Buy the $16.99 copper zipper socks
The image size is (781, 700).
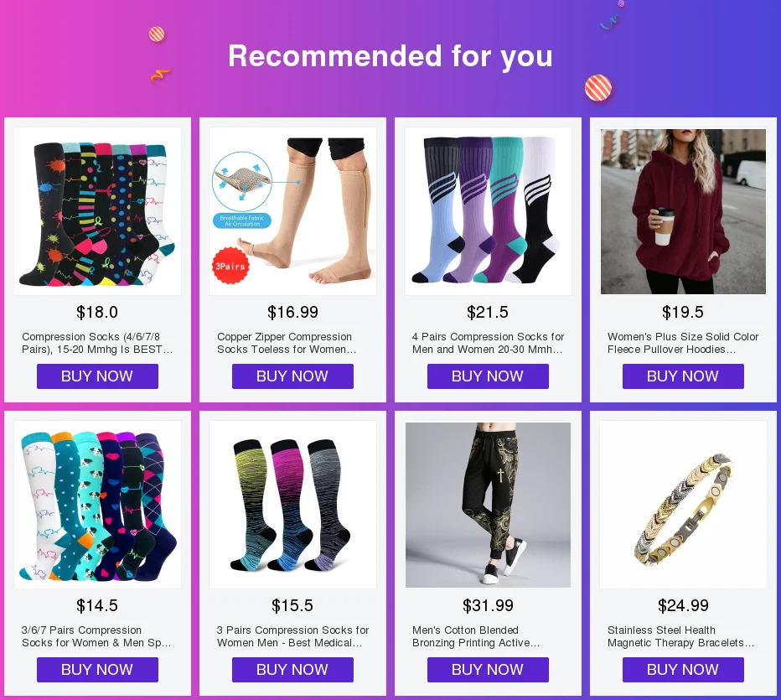[293, 376]
